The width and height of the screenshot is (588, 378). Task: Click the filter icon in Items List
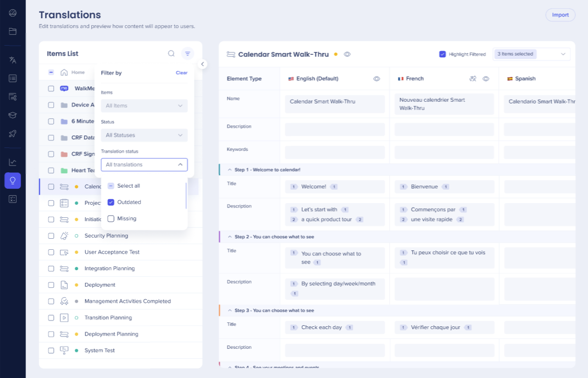point(188,53)
